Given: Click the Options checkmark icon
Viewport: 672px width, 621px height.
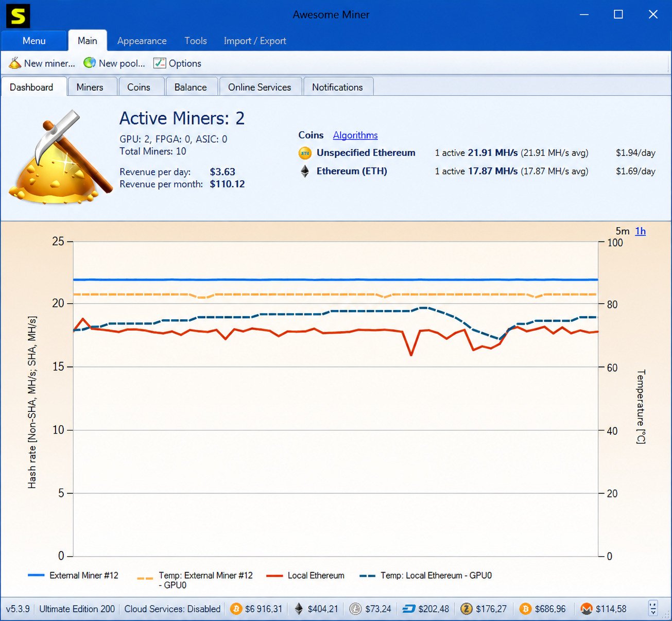Looking at the screenshot, I should click(x=160, y=63).
